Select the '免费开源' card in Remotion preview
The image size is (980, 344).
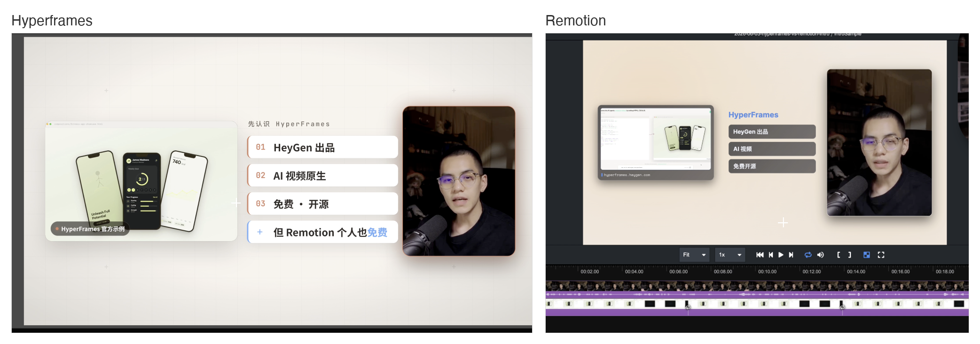tap(772, 166)
